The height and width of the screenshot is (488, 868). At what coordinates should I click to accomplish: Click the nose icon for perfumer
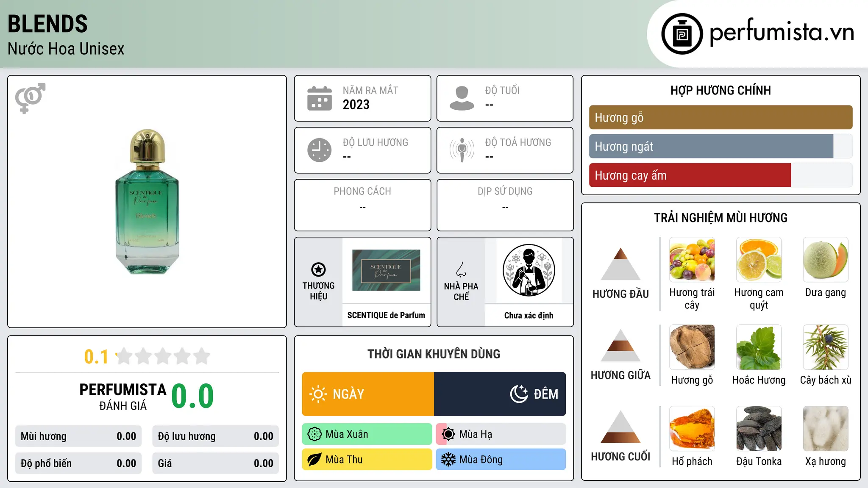click(461, 269)
